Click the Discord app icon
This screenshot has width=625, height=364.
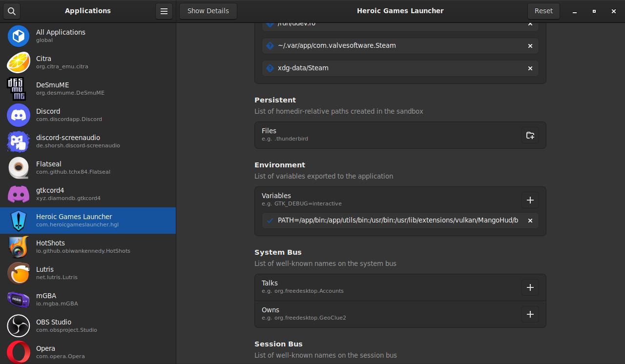pyautogui.click(x=19, y=115)
